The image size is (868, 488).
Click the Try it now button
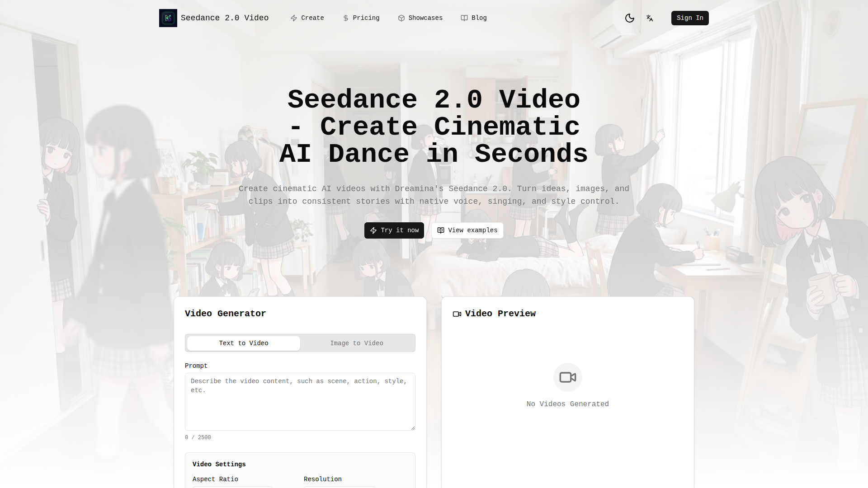click(x=394, y=230)
